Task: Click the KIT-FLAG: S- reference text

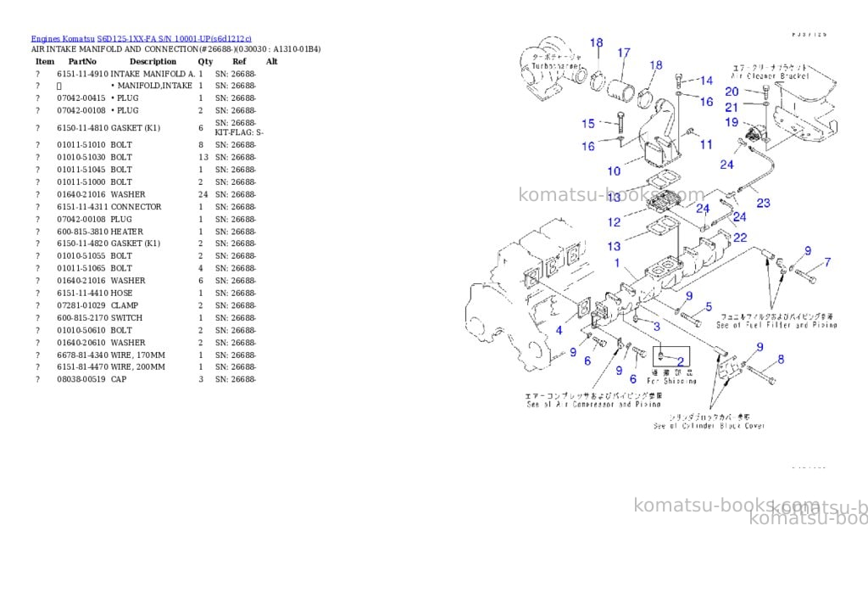Action: click(239, 133)
